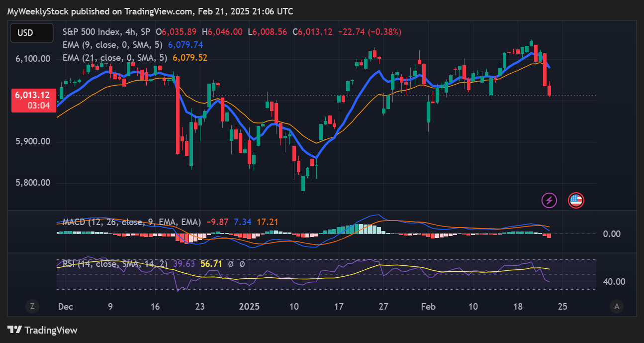Click the 6,079.52 EMA 21 value
Screen dimensions: 644x343
(190, 58)
